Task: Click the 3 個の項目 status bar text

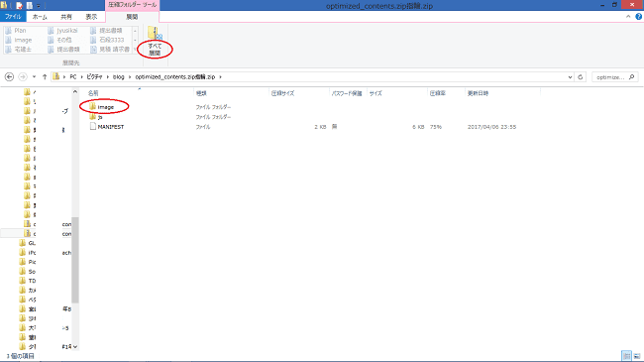Action: [20, 356]
